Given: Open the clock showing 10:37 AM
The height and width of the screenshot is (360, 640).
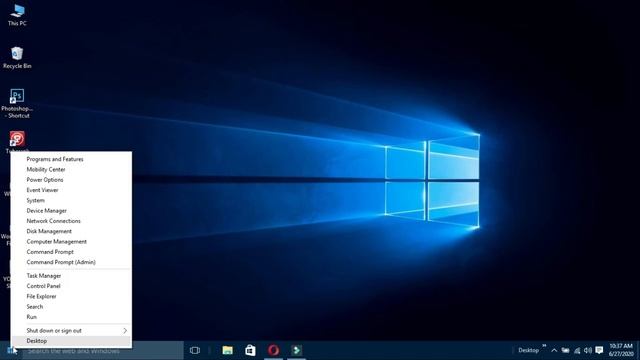Looking at the screenshot, I should coord(621,350).
